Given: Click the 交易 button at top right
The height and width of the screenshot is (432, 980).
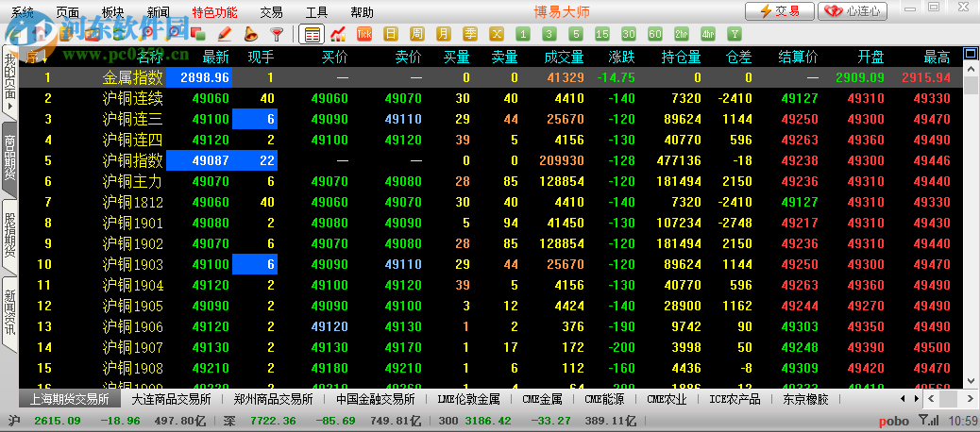Looking at the screenshot, I should tap(779, 11).
